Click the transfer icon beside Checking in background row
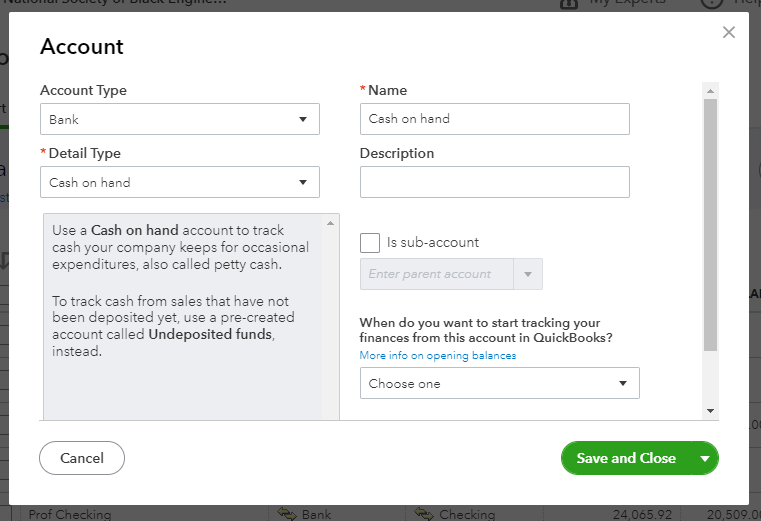Viewport: 761px width, 521px height. pos(424,514)
